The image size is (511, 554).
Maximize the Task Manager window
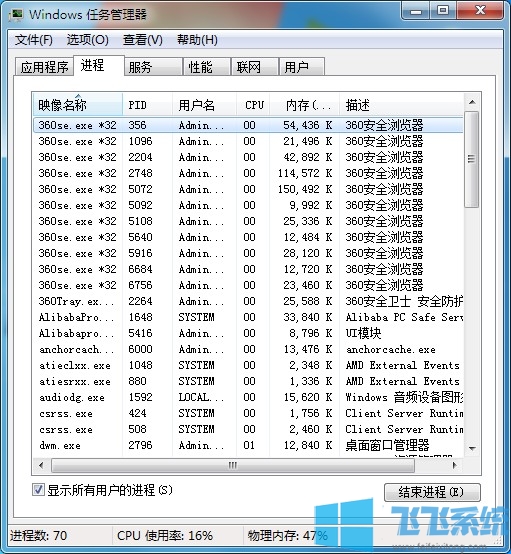pos(443,10)
